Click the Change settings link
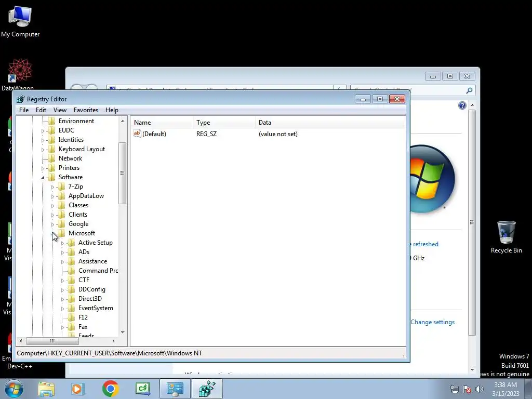The height and width of the screenshot is (399, 532). click(x=433, y=322)
